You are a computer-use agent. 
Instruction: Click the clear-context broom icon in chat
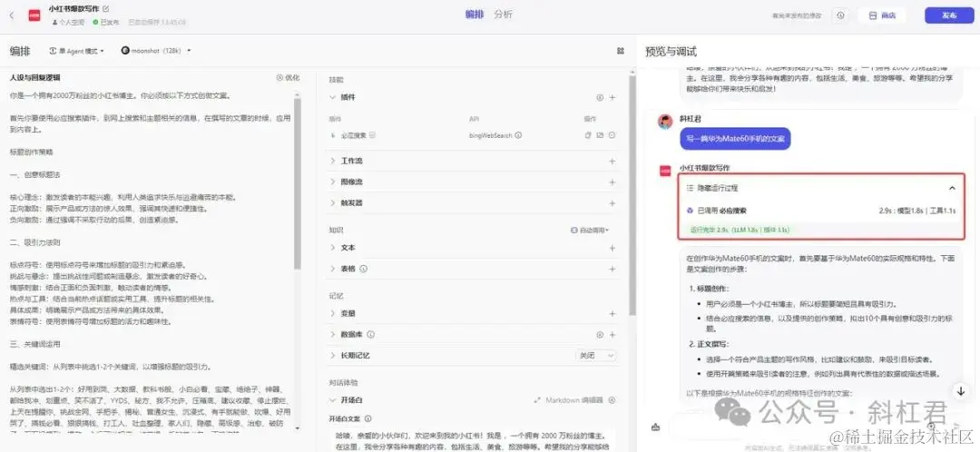pos(655,427)
